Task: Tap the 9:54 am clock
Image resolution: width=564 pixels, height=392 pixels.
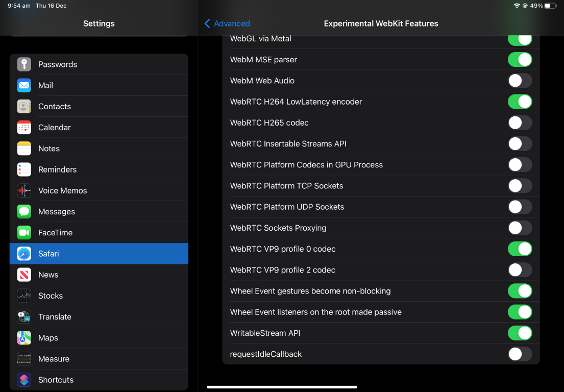Action: (19, 6)
